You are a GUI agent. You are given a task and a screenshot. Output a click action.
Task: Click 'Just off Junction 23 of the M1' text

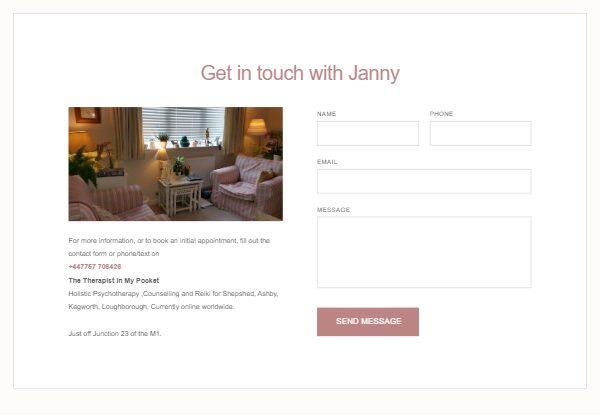[x=115, y=334]
